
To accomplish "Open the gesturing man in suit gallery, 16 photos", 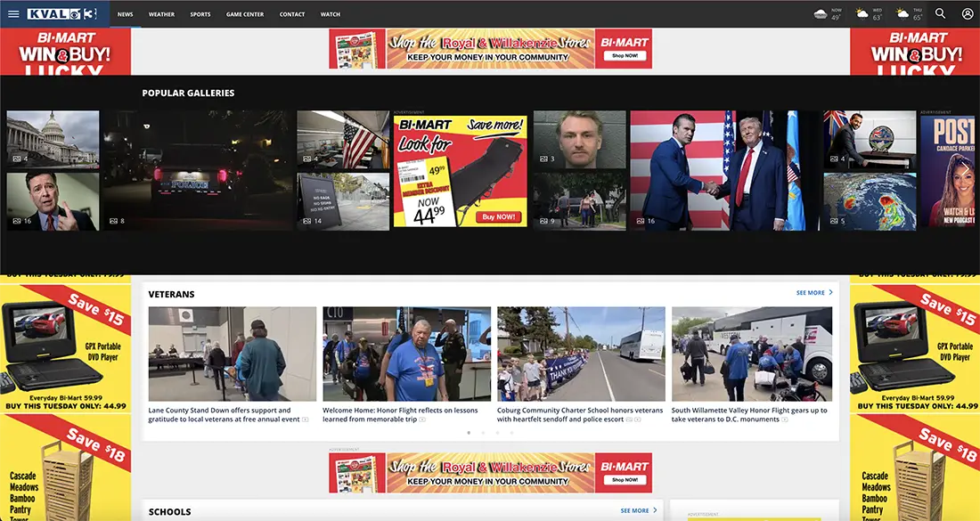I will pyautogui.click(x=53, y=202).
